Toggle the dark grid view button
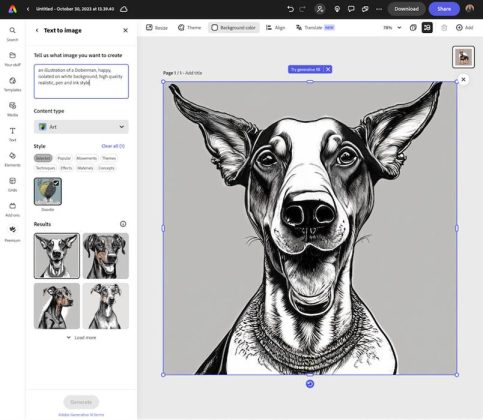Image resolution: width=483 pixels, height=420 pixels. (427, 28)
